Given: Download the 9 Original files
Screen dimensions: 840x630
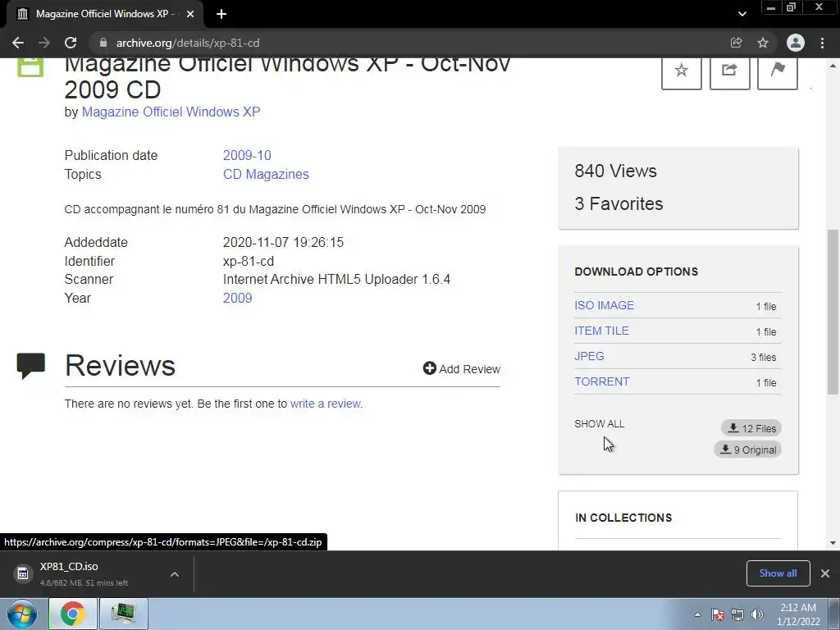Looking at the screenshot, I should pos(748,450).
